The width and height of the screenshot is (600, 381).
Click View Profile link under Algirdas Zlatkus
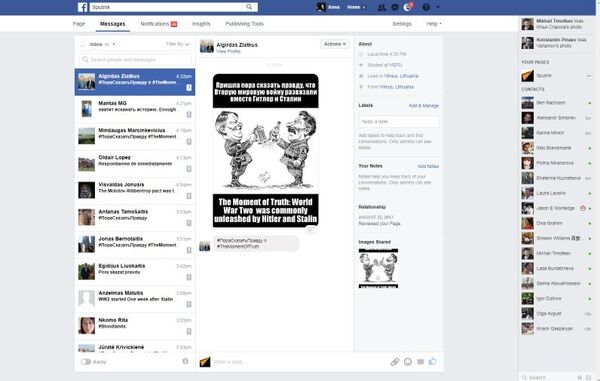click(228, 51)
